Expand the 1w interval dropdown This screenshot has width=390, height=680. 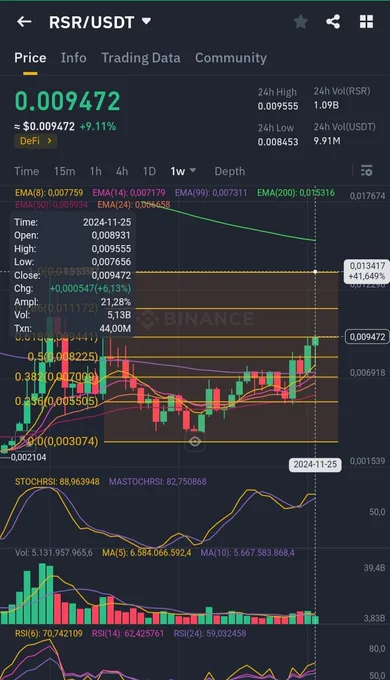pyautogui.click(x=183, y=171)
